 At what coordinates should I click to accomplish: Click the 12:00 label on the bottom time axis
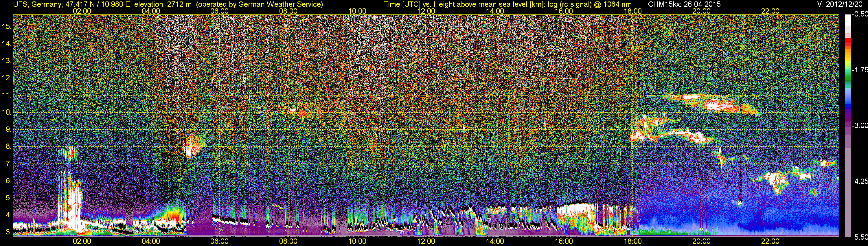(x=426, y=241)
